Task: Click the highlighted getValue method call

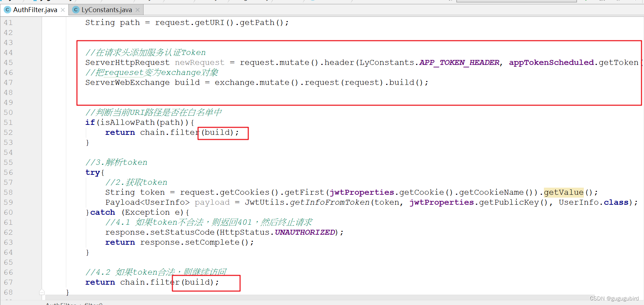Action: (563, 192)
